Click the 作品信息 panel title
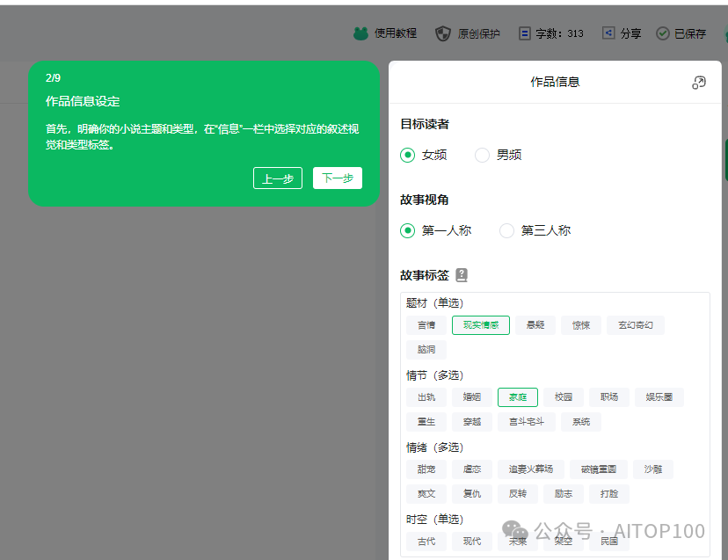The image size is (728, 560). coord(555,82)
